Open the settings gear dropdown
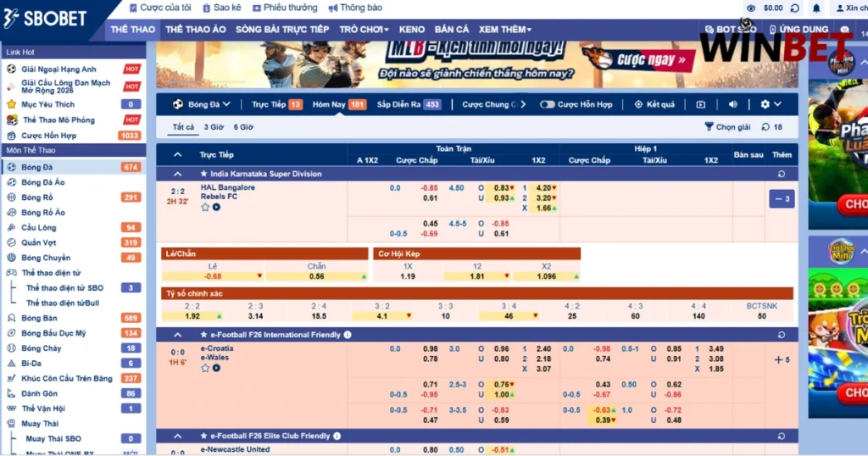The width and height of the screenshot is (868, 456). coord(771,104)
